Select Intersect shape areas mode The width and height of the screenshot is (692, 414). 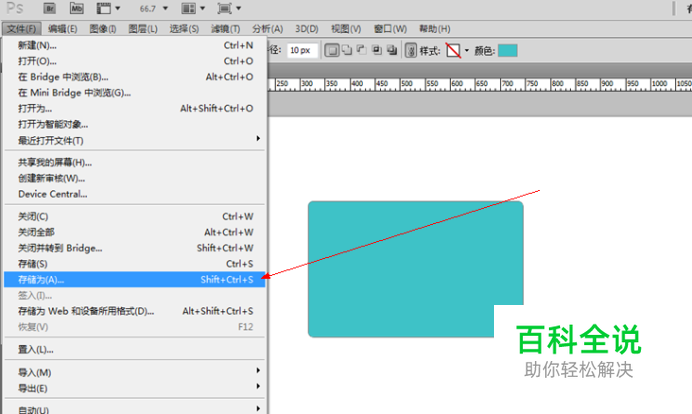(377, 50)
